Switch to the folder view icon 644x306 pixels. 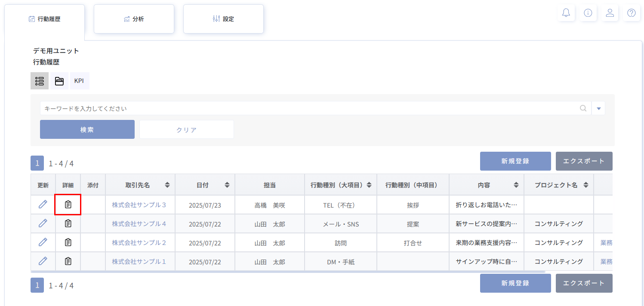pos(59,81)
